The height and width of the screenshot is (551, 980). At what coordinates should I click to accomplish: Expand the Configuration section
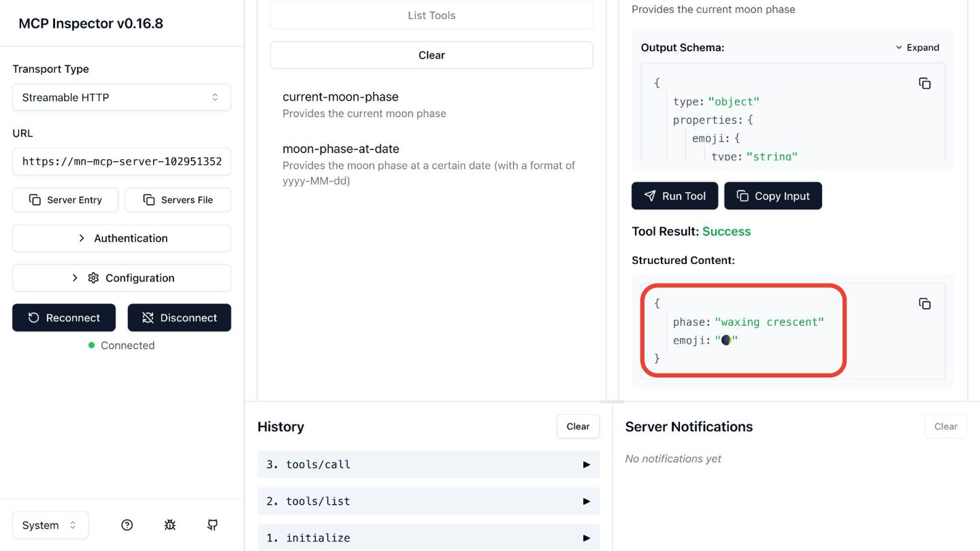click(122, 278)
